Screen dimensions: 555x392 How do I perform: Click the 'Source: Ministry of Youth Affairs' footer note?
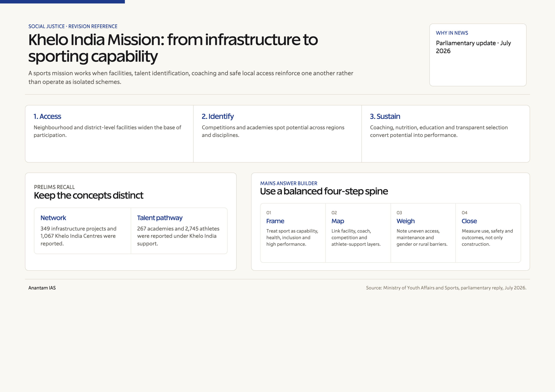[x=446, y=288]
